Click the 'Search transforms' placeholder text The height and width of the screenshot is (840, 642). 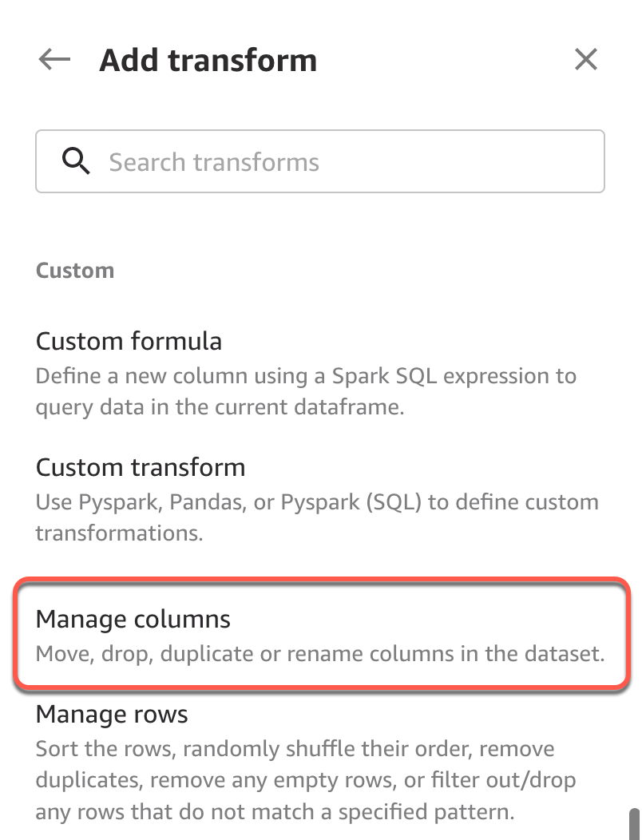pos(214,162)
